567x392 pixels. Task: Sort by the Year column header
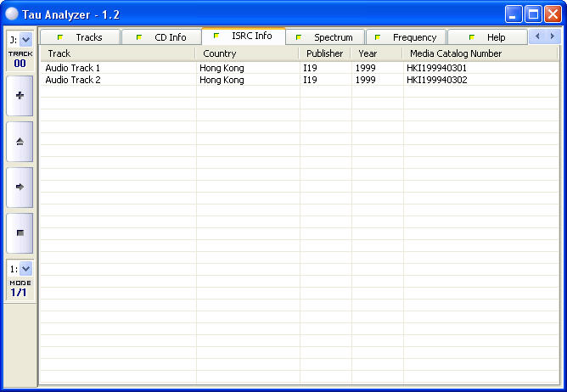376,53
